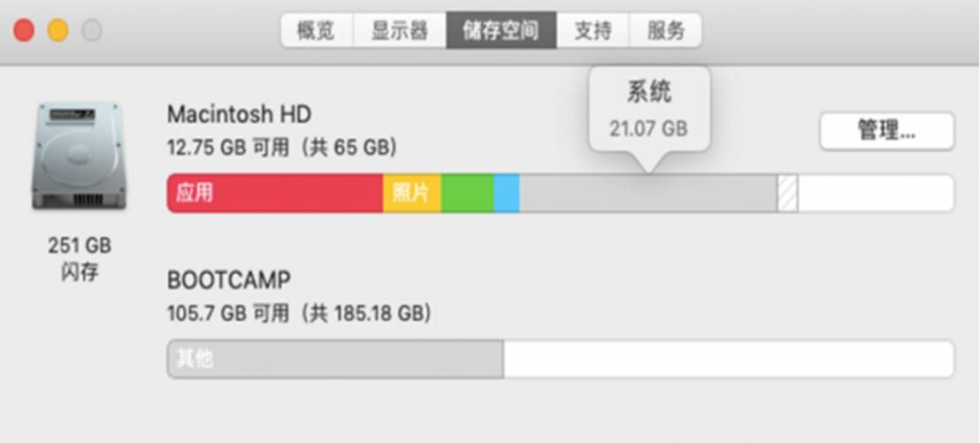Click the hard drive disk icon
This screenshot has height=443, width=980.
point(79,157)
